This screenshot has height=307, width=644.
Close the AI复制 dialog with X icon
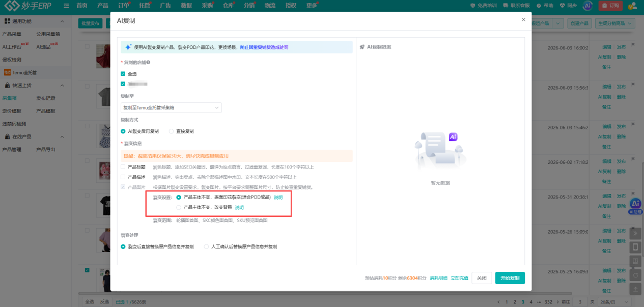pos(523,19)
